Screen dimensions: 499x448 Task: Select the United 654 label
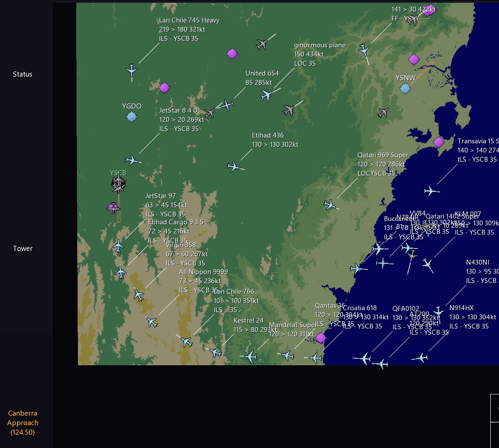tap(262, 78)
